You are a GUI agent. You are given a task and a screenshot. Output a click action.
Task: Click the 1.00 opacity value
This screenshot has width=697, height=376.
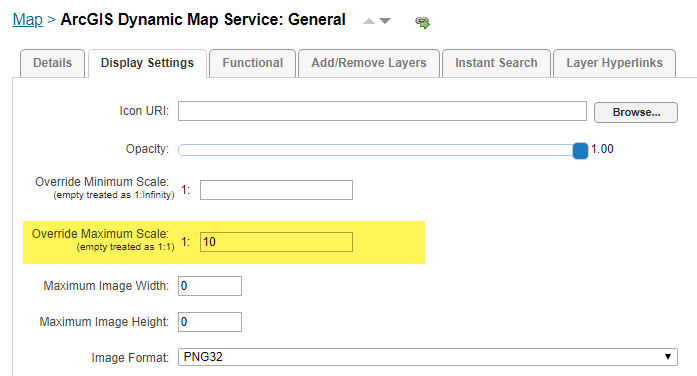click(602, 149)
